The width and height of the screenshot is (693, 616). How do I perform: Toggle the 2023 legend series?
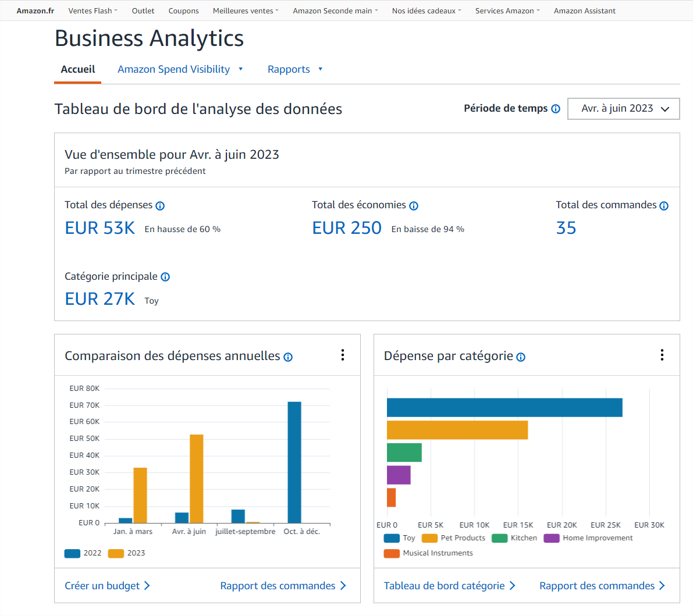[x=127, y=553]
